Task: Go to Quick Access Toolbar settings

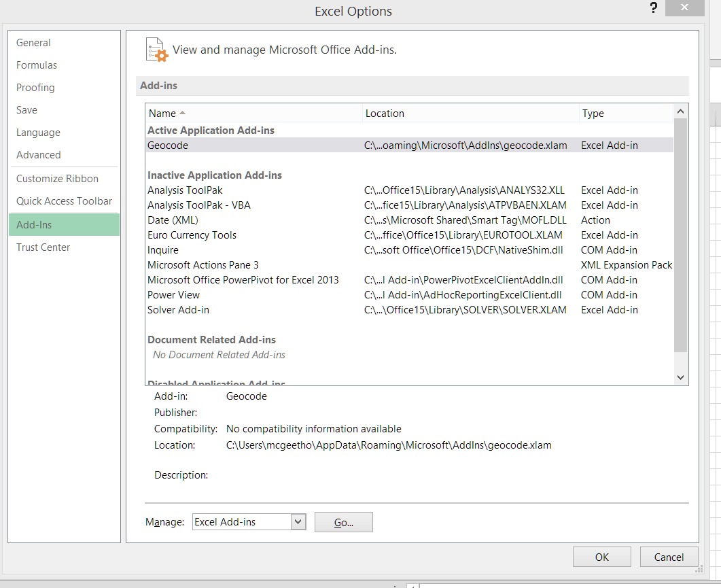Action: [64, 201]
